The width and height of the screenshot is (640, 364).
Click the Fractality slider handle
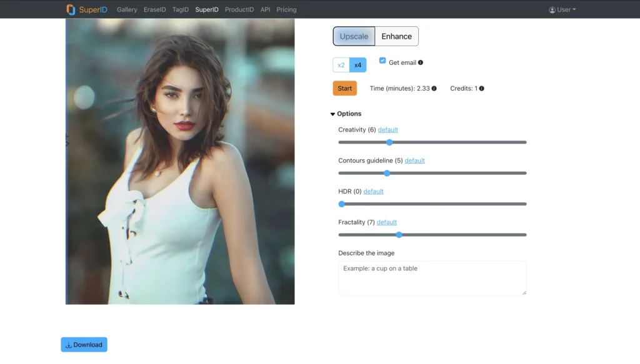point(399,235)
